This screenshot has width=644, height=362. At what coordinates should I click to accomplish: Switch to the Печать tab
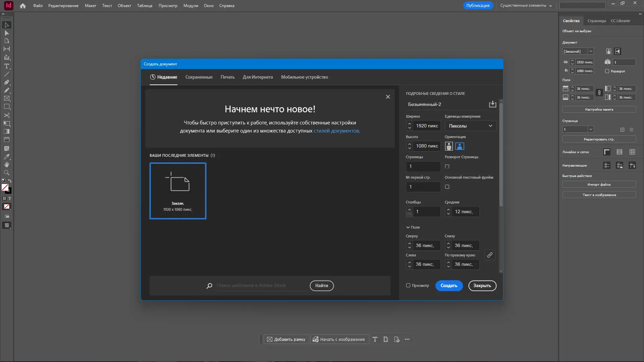tap(227, 77)
